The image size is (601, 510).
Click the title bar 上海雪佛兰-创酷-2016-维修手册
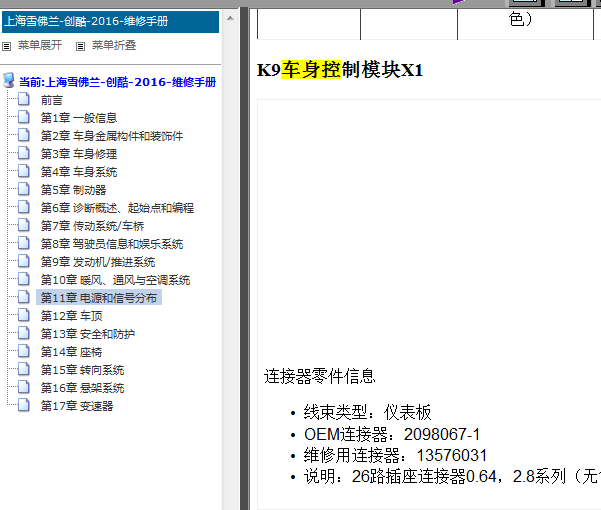coord(110,21)
